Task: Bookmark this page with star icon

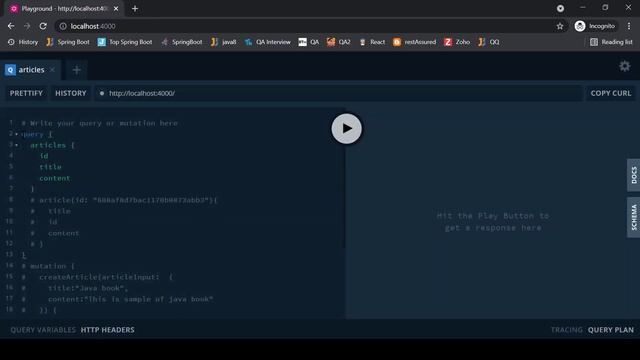Action: pos(560,26)
